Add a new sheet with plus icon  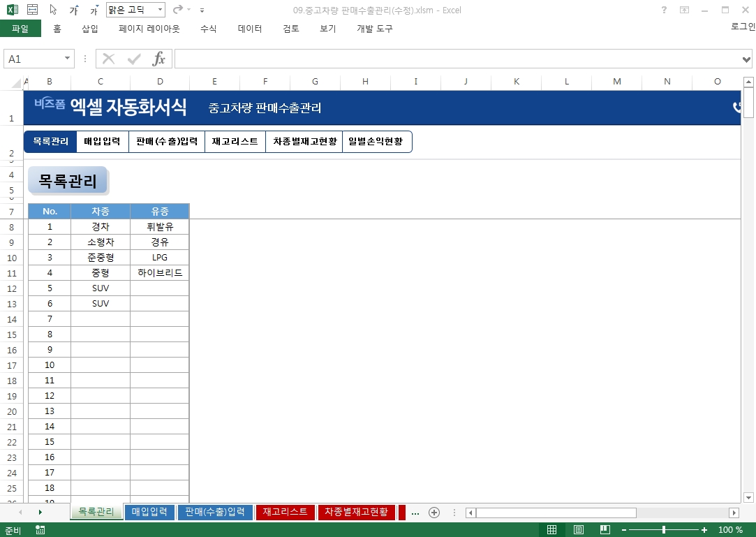pos(434,513)
